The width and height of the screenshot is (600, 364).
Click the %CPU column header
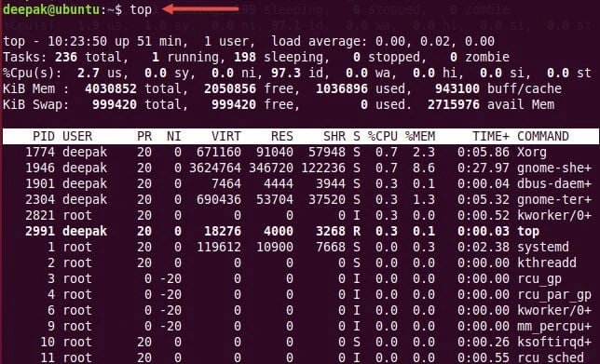click(x=383, y=136)
